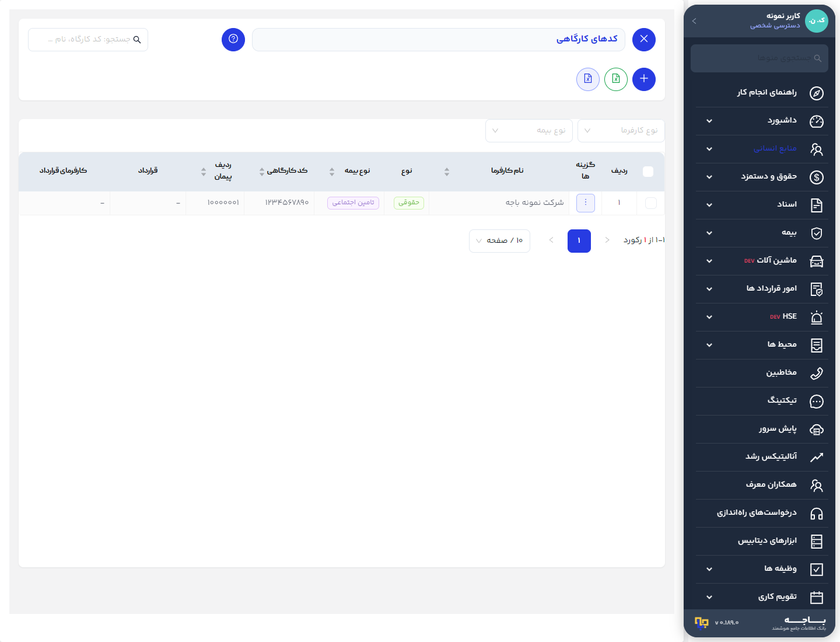
Task: Collapse the sidebar with the top arrow
Action: (x=694, y=21)
